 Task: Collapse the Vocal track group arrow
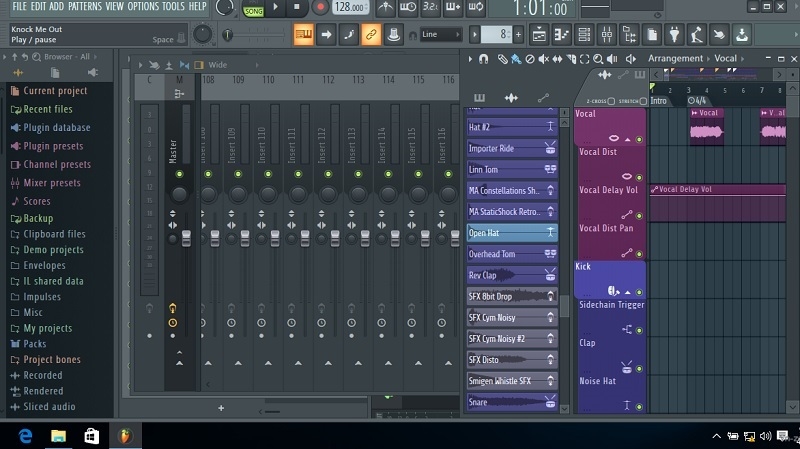(628, 139)
